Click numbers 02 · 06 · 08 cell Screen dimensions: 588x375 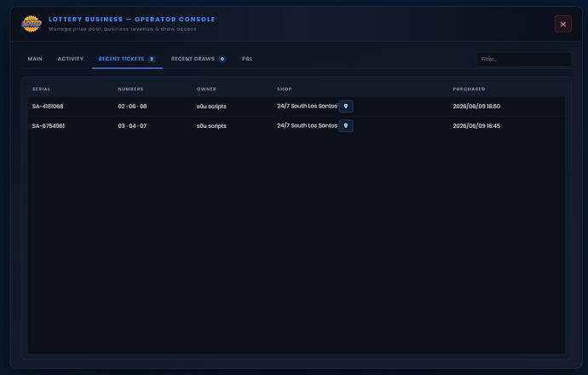[132, 107]
